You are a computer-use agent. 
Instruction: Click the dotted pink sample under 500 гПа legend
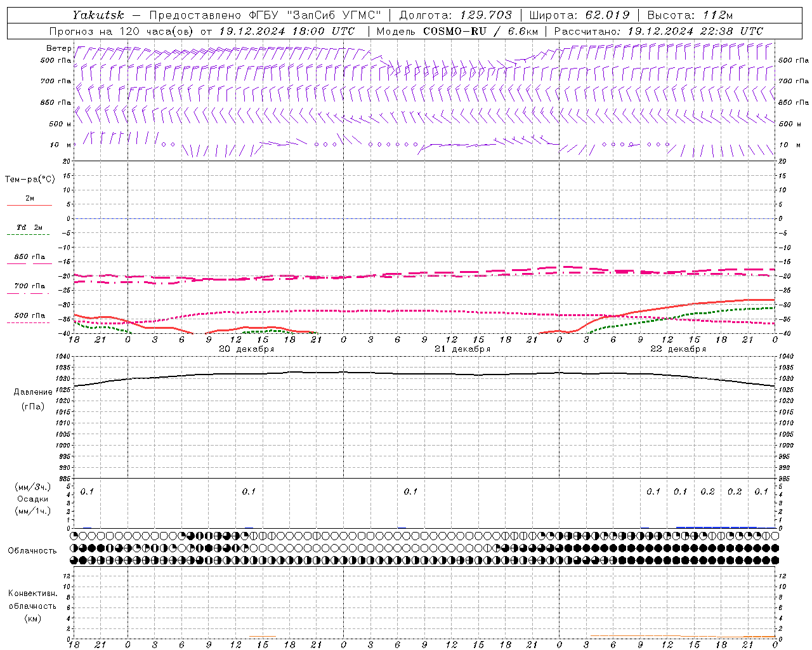tap(28, 322)
